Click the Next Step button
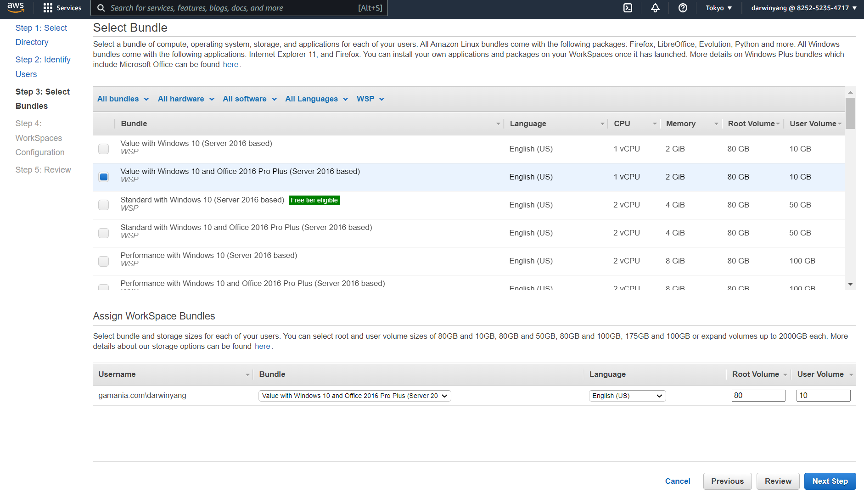Viewport: 864px width, 504px height. coord(830,481)
